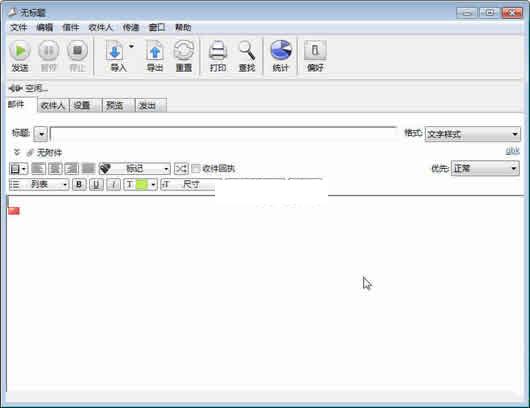The height and width of the screenshot is (408, 530).
Task: Toggle underline formatting
Action: coord(96,185)
